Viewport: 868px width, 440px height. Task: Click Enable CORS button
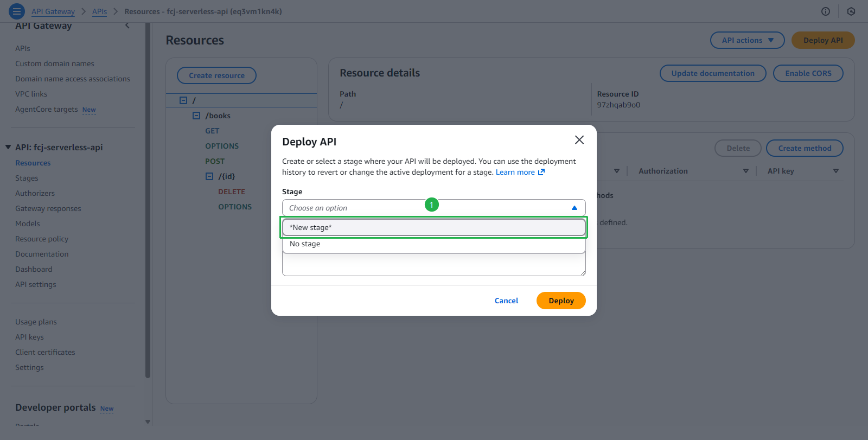[808, 73]
